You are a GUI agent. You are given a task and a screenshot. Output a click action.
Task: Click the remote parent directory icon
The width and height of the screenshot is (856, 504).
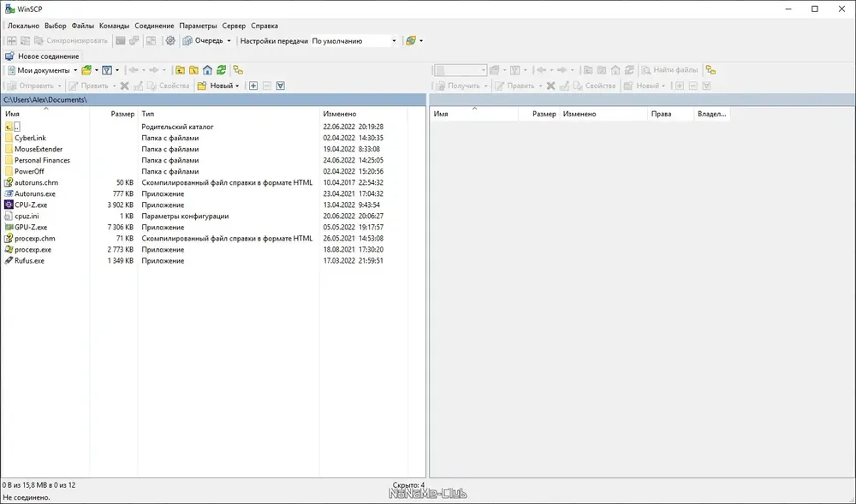point(588,70)
